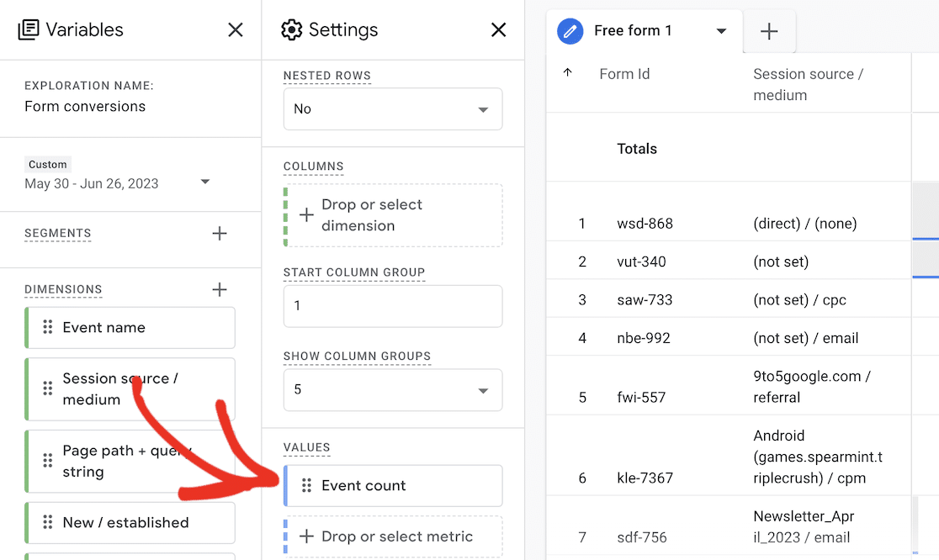
Task: Select the Event name dimension
Action: pyautogui.click(x=130, y=328)
